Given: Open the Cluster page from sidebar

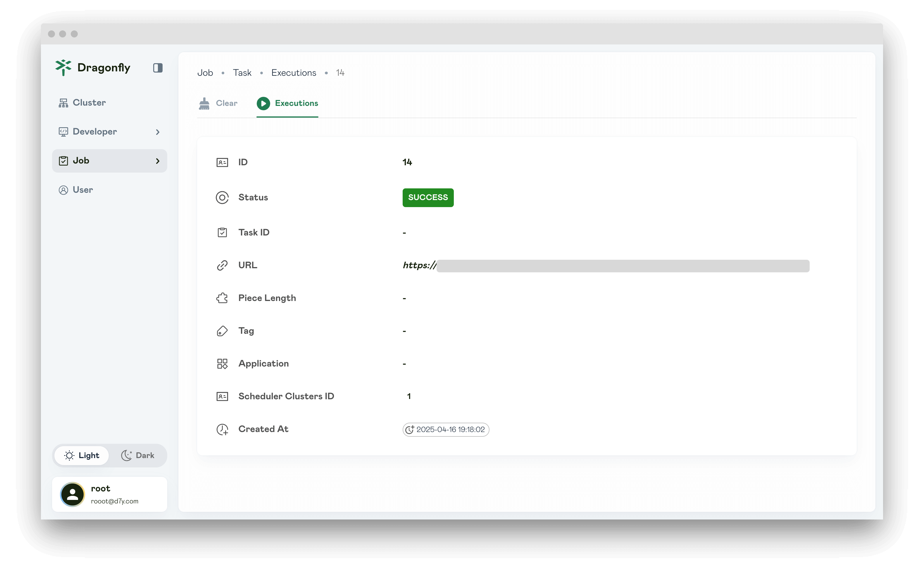Looking at the screenshot, I should click(109, 103).
